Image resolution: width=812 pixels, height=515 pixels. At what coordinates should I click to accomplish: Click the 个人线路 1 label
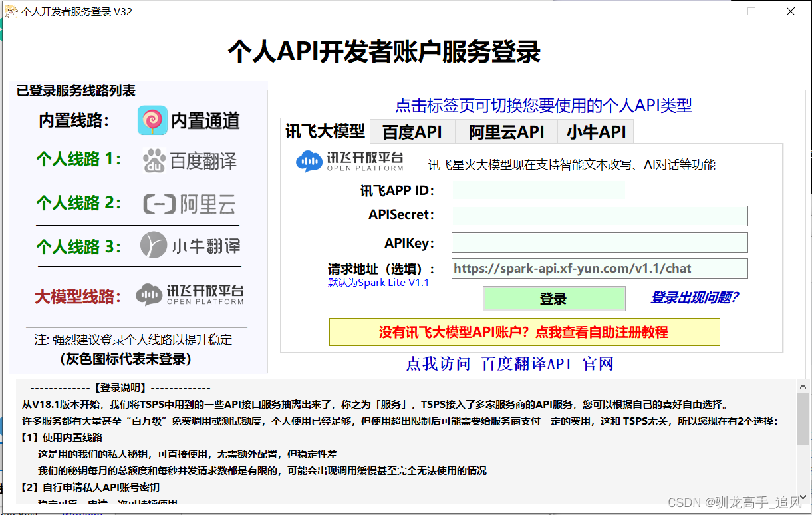pyautogui.click(x=78, y=159)
